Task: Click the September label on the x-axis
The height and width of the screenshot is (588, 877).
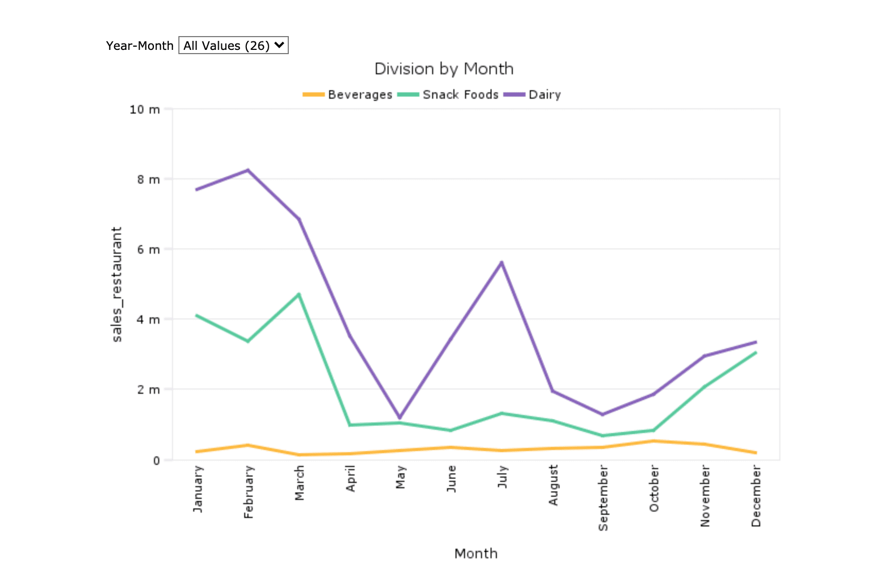Action: [603, 498]
